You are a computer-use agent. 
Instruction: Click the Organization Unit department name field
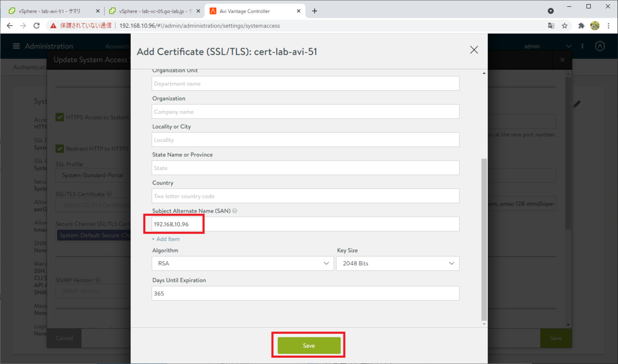click(305, 83)
